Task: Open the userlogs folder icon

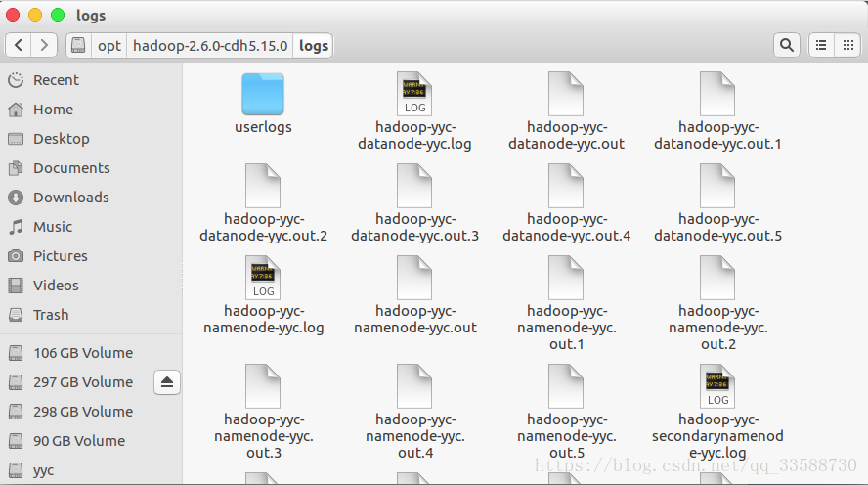Action: (x=263, y=94)
